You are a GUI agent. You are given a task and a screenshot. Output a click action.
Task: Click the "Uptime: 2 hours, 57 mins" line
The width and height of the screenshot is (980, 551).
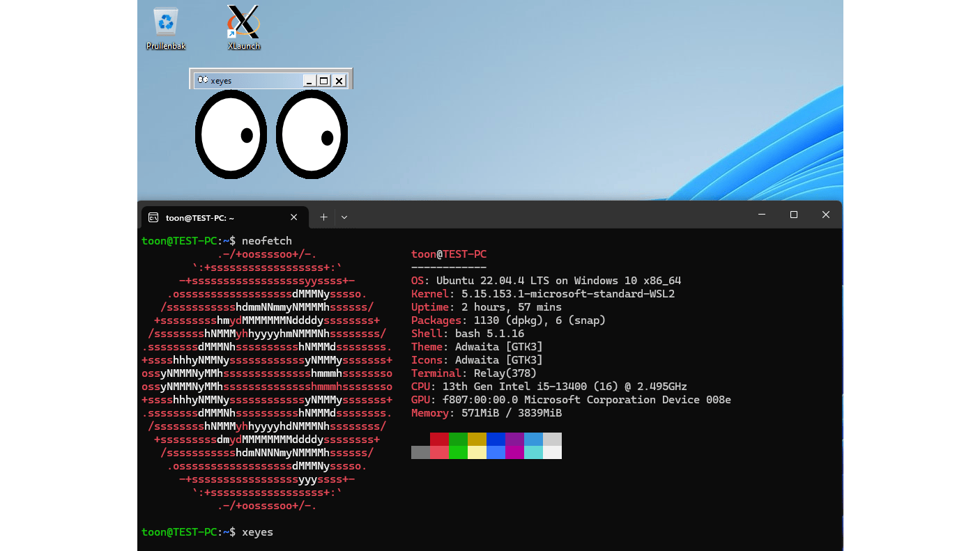(x=487, y=307)
